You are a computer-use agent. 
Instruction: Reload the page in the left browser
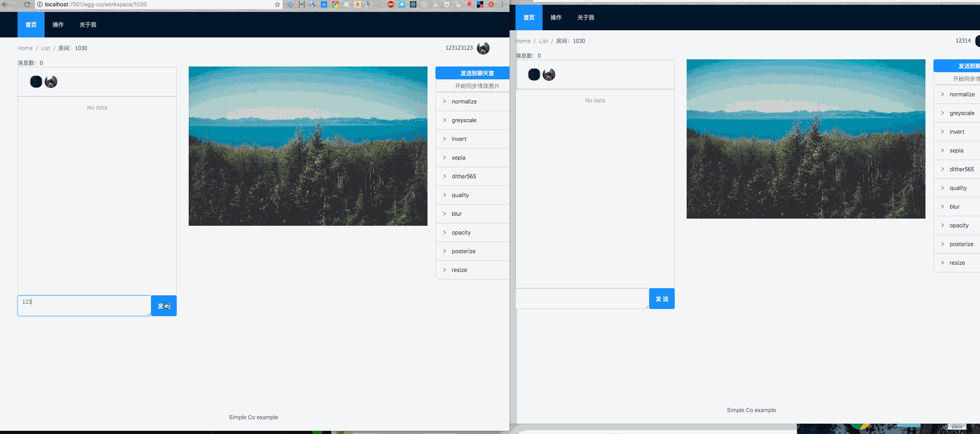(x=27, y=4)
